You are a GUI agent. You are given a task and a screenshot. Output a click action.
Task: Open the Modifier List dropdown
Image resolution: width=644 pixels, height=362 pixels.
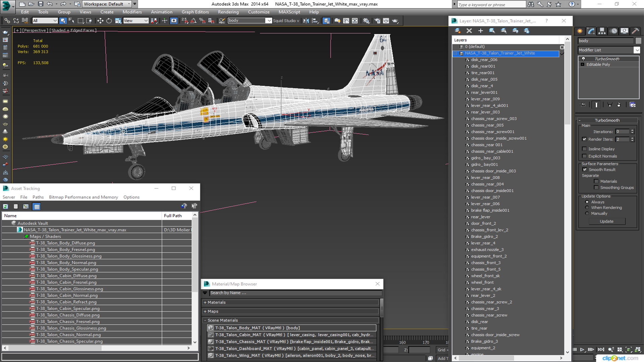coord(637,50)
